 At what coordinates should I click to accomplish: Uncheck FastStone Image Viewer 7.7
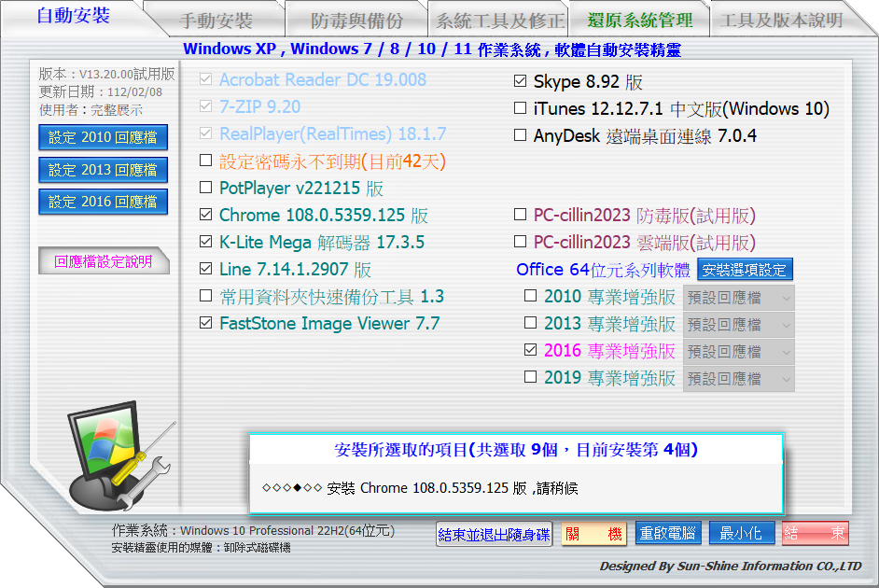point(206,324)
